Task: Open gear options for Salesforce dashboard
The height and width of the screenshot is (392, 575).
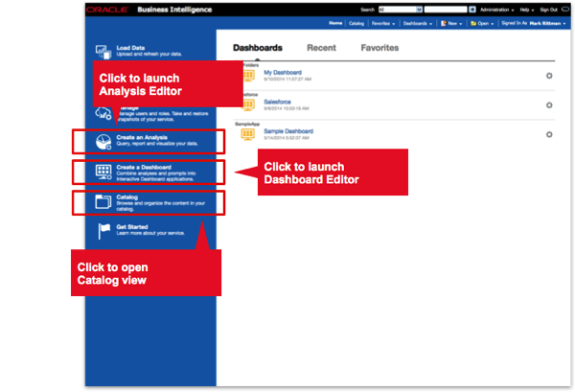Action: pyautogui.click(x=549, y=105)
